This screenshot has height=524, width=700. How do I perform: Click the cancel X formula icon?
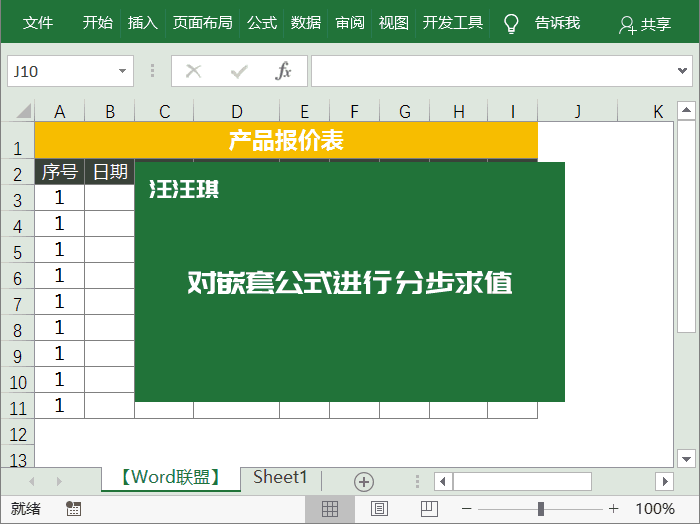tap(193, 71)
